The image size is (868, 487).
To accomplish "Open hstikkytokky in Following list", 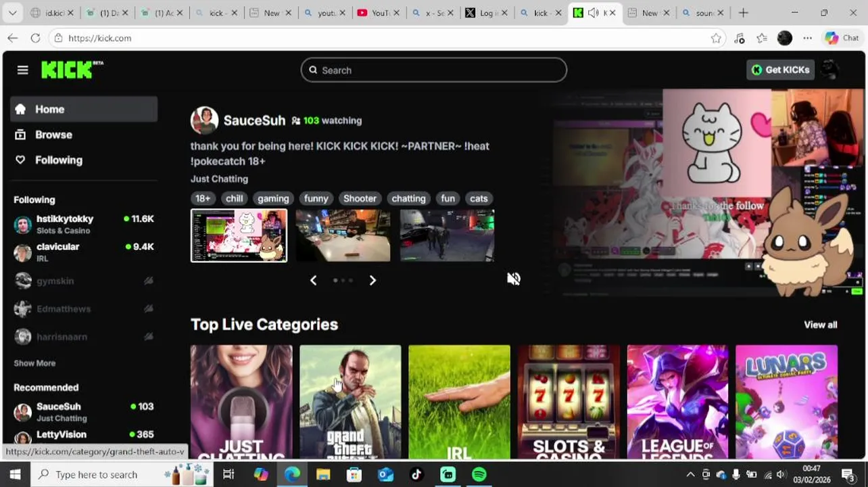I will pyautogui.click(x=84, y=225).
